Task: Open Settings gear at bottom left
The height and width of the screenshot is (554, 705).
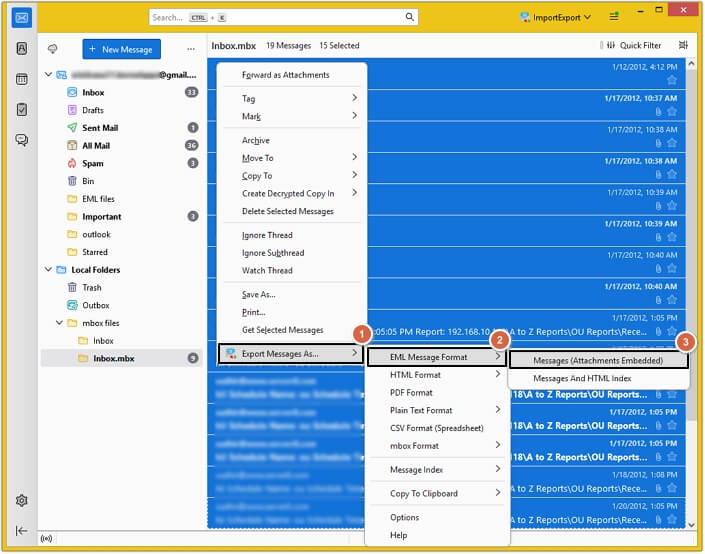Action: click(x=21, y=500)
